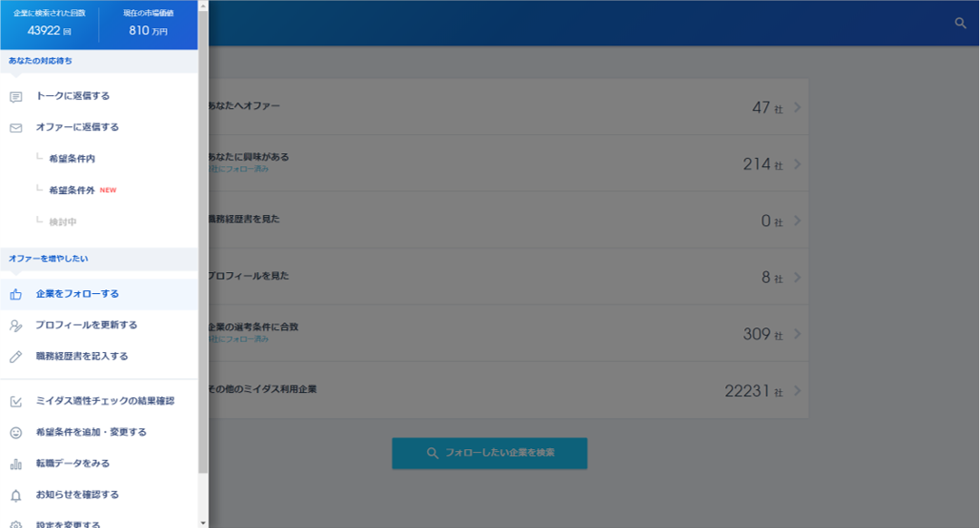
Task: Click フォローしたい企業を検索 button
Action: pos(490,453)
